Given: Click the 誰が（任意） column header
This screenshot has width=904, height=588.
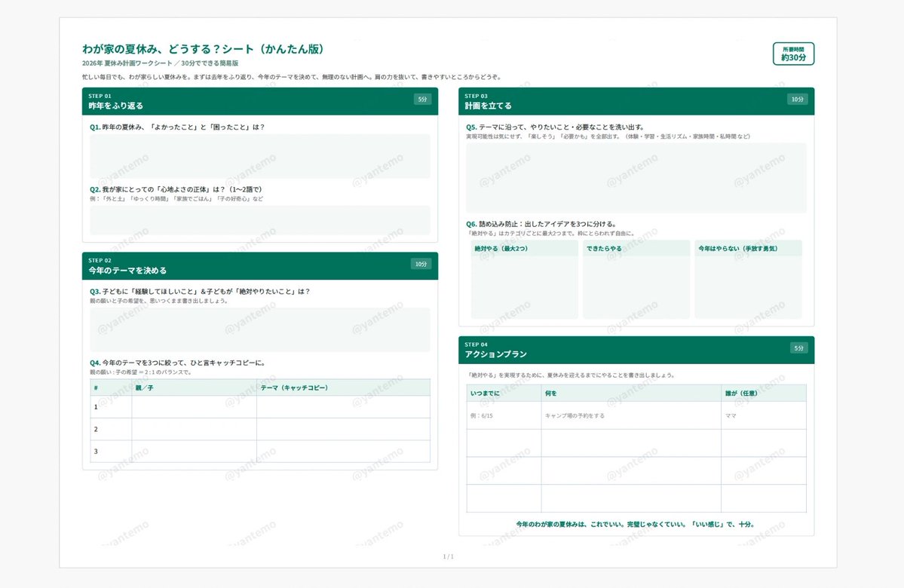Looking at the screenshot, I should click(764, 394).
